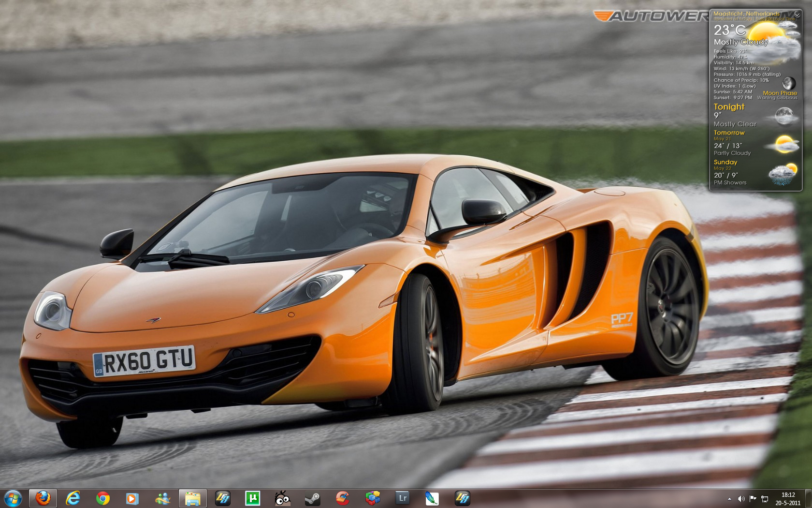Switch to Mozilla Firefox on the taskbar
This screenshot has height=508, width=812.
(x=43, y=498)
